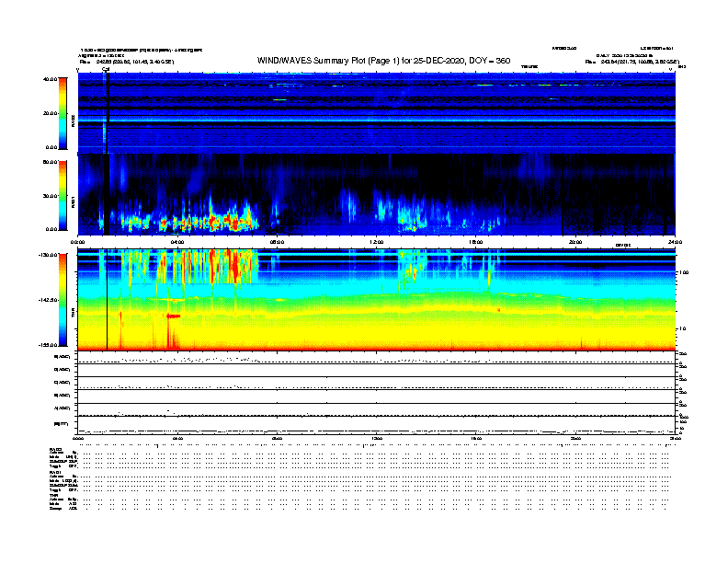The image size is (728, 563).
Task: Click the small red spot in TNR spectrogram
Action: (498, 309)
